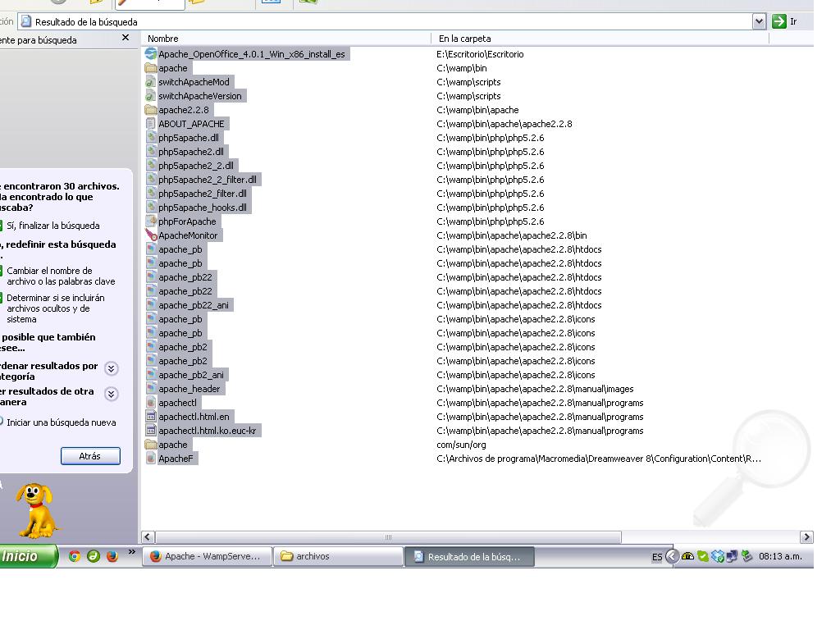Expand hidden system tray icons arrow

pyautogui.click(x=672, y=557)
